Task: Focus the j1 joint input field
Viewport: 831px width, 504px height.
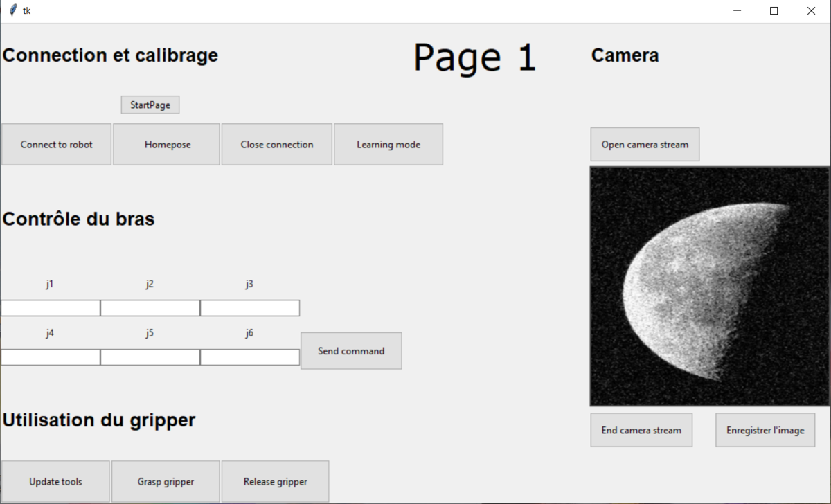Action: [51, 308]
